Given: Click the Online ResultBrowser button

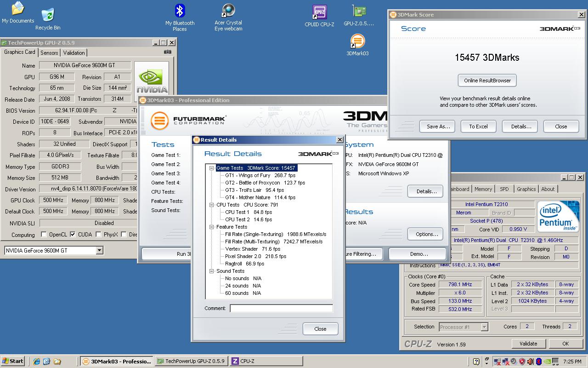Looking at the screenshot, I should [x=487, y=80].
